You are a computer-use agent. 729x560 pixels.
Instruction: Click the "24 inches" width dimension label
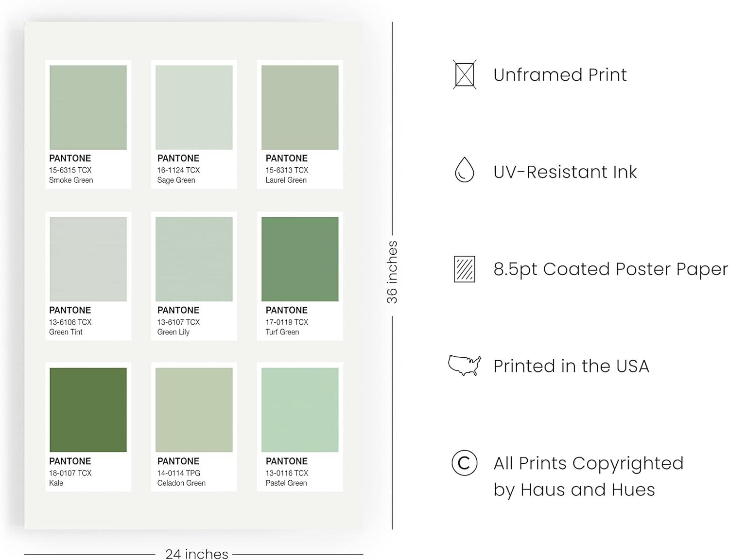point(196,554)
